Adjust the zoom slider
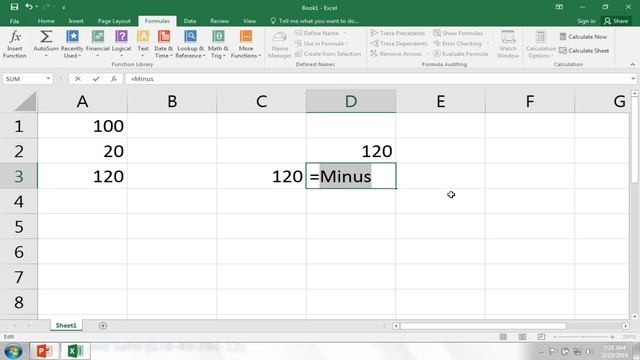 [584, 337]
